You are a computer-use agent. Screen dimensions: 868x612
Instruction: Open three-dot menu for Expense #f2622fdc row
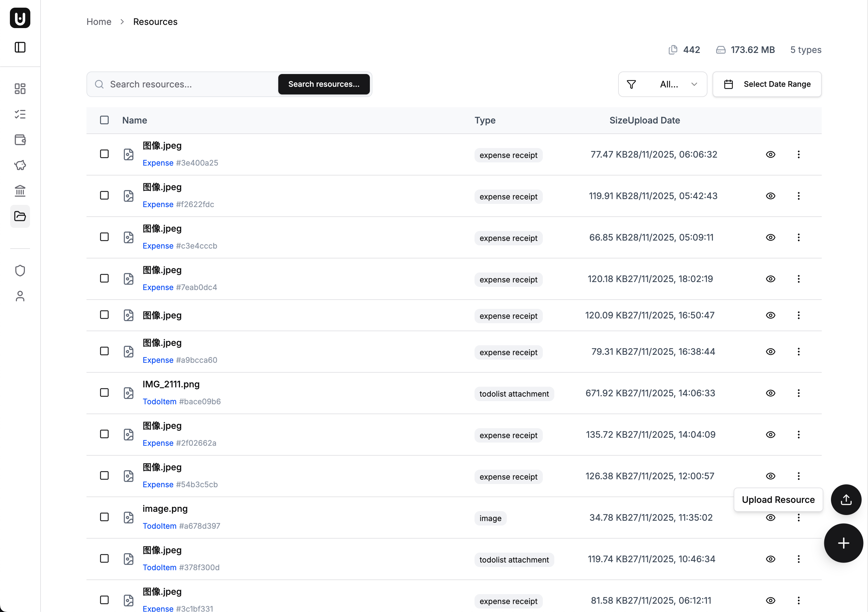[x=798, y=196]
